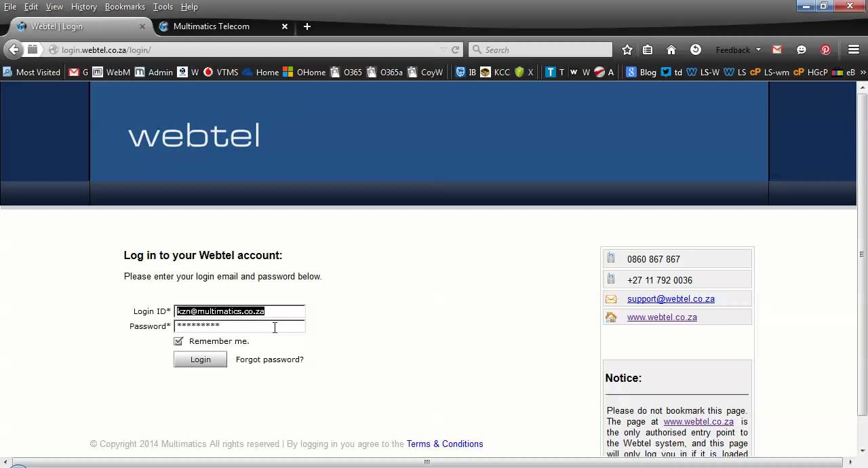The height and width of the screenshot is (468, 868).
Task: Close the Webtel | Login tab
Action: [x=142, y=26]
